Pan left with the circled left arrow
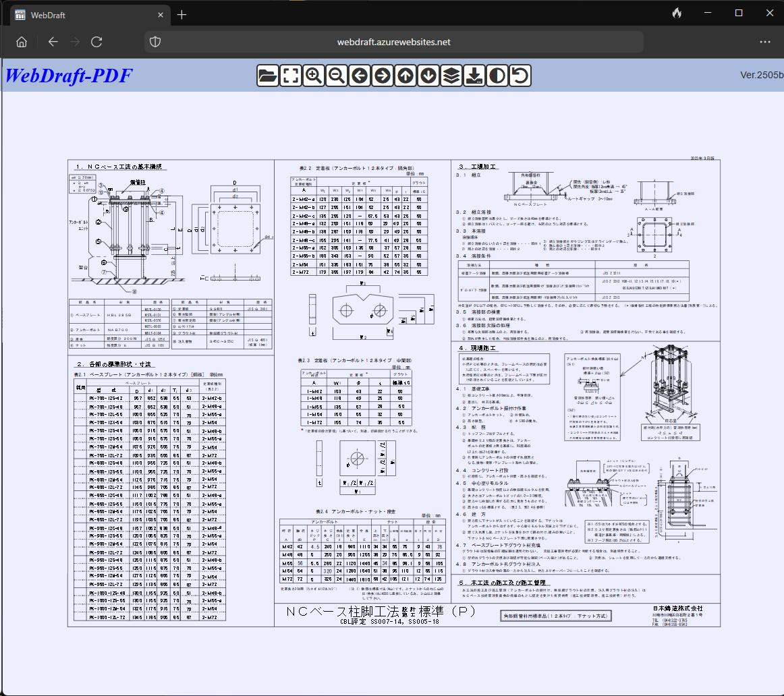 pyautogui.click(x=360, y=76)
